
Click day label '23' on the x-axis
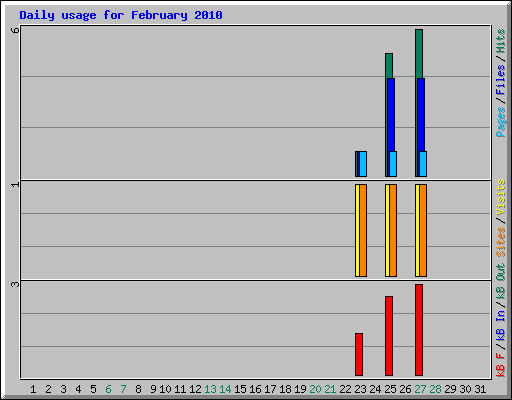(360, 389)
